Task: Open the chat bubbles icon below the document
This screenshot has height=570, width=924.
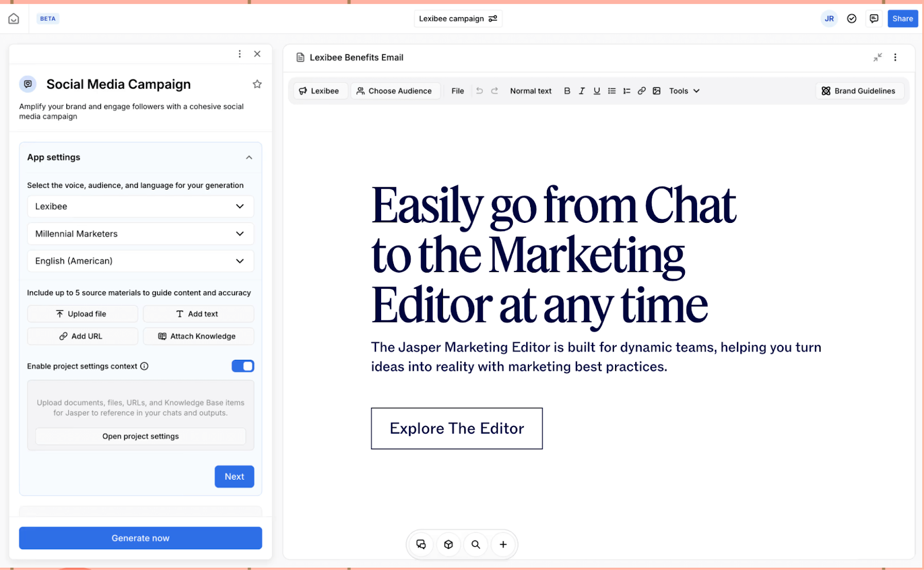Action: coord(421,544)
